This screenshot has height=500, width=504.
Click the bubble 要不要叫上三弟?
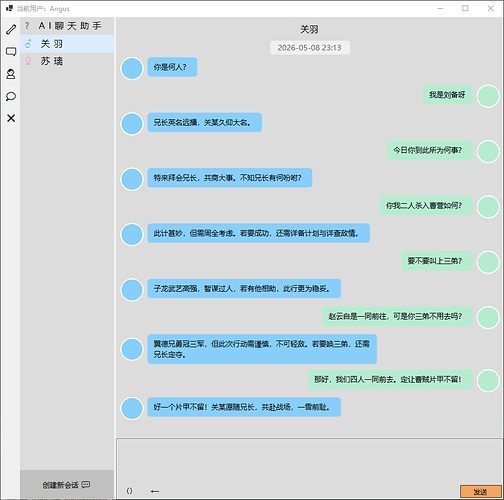pos(437,261)
